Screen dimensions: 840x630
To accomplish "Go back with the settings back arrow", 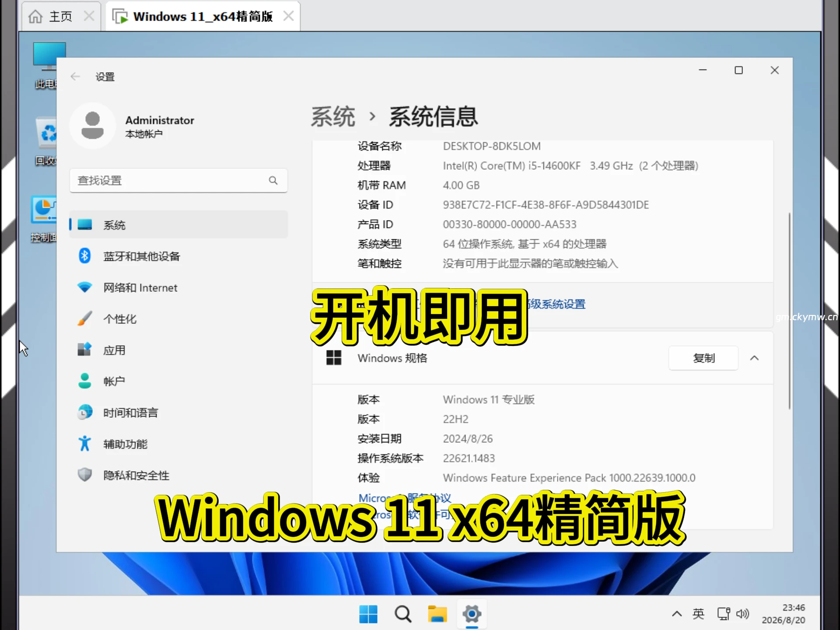I will (75, 77).
